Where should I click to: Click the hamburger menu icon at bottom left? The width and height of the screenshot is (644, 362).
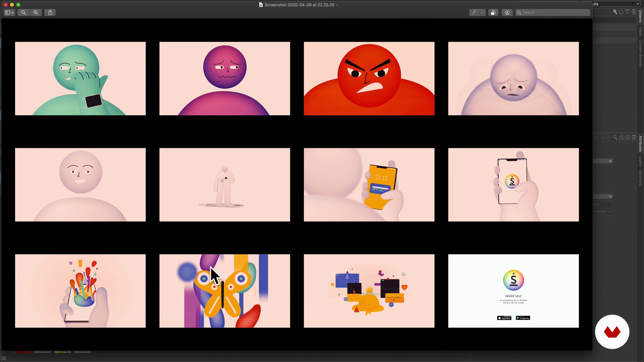pyautogui.click(x=4, y=358)
